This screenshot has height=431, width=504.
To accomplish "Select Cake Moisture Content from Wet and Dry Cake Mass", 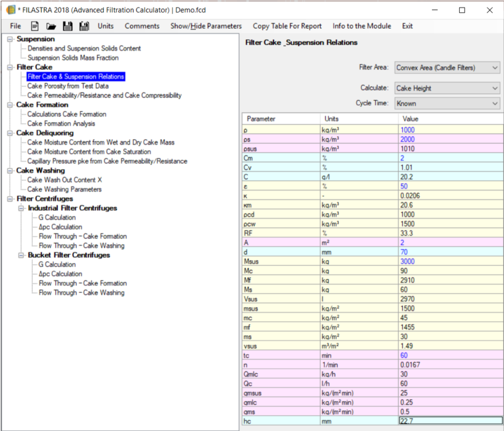I will point(101,142).
